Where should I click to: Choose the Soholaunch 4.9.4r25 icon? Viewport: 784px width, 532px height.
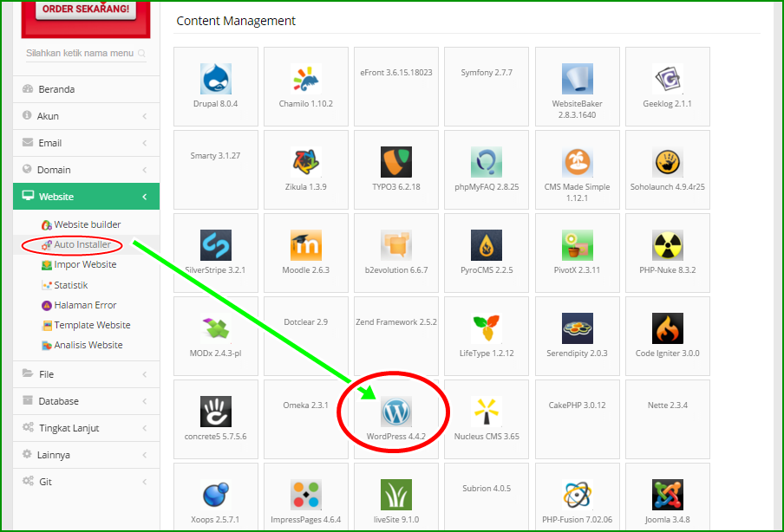(x=668, y=162)
